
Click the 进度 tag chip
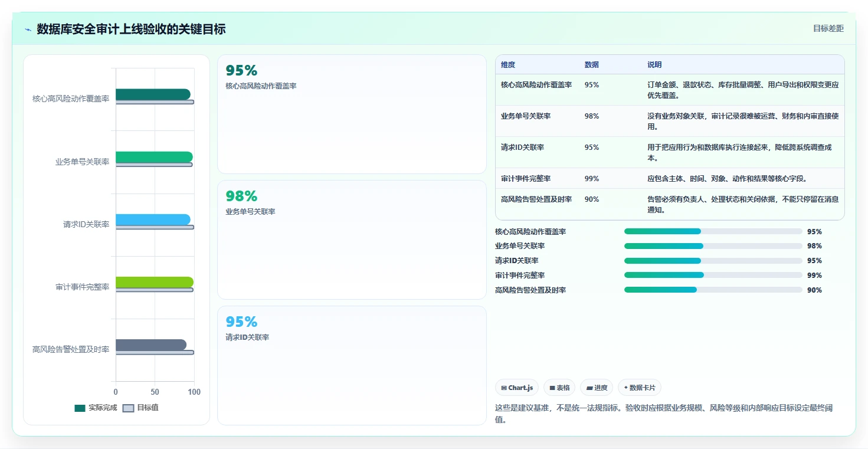point(597,388)
